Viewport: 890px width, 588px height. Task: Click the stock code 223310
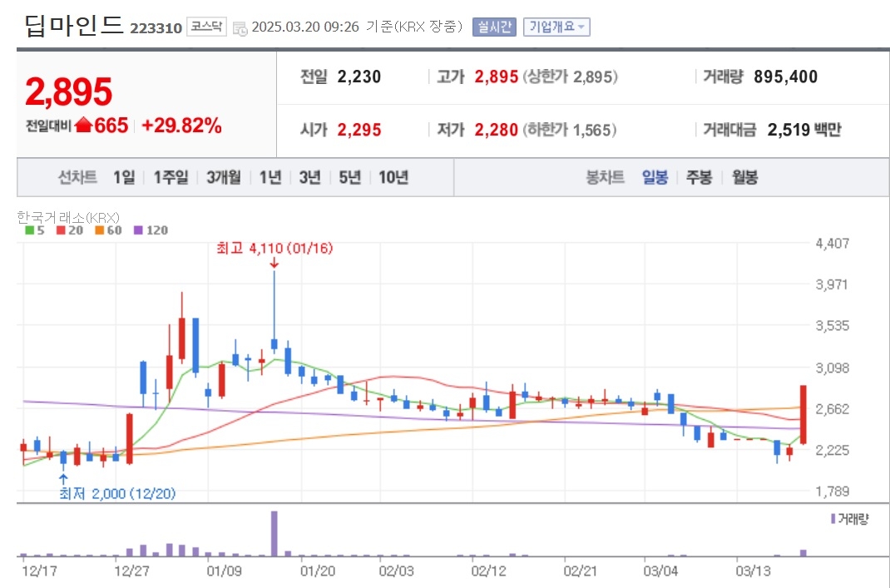(x=156, y=28)
